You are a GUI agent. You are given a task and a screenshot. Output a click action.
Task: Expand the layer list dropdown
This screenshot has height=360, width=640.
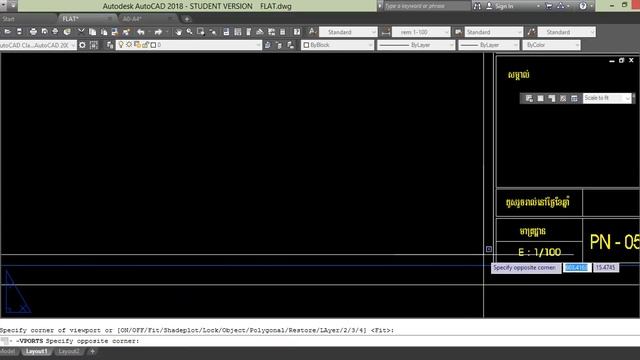coord(189,45)
